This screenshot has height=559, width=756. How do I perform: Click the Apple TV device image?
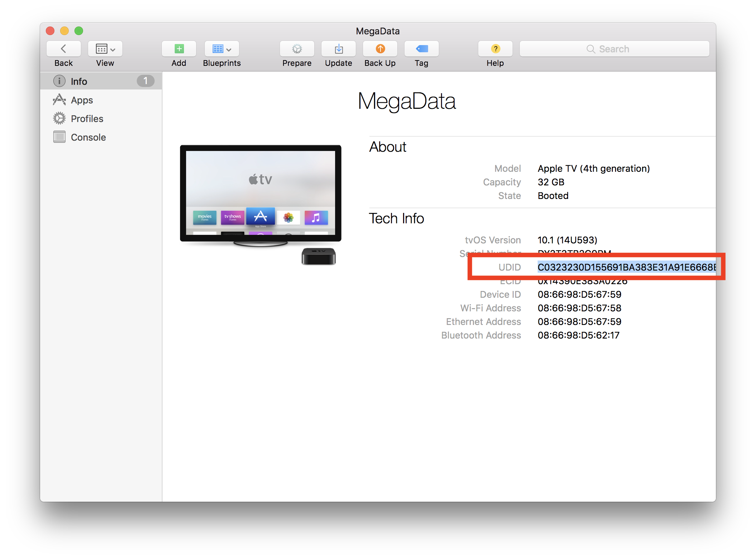(261, 205)
